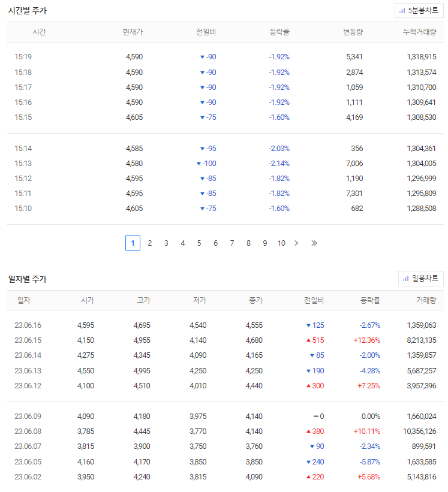Click the 종가 column header
Screen dimensions: 448x492
pos(256,301)
